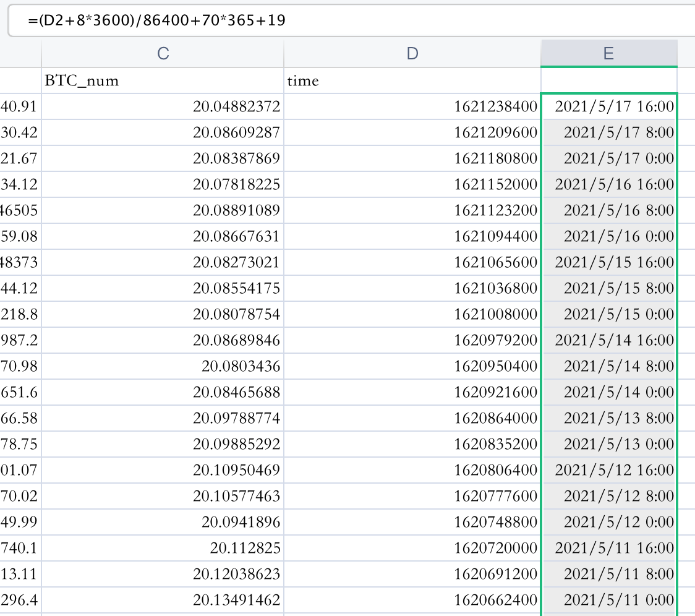Select date cell 2021/5/14 8:00
This screenshot has width=695, height=616.
point(609,366)
